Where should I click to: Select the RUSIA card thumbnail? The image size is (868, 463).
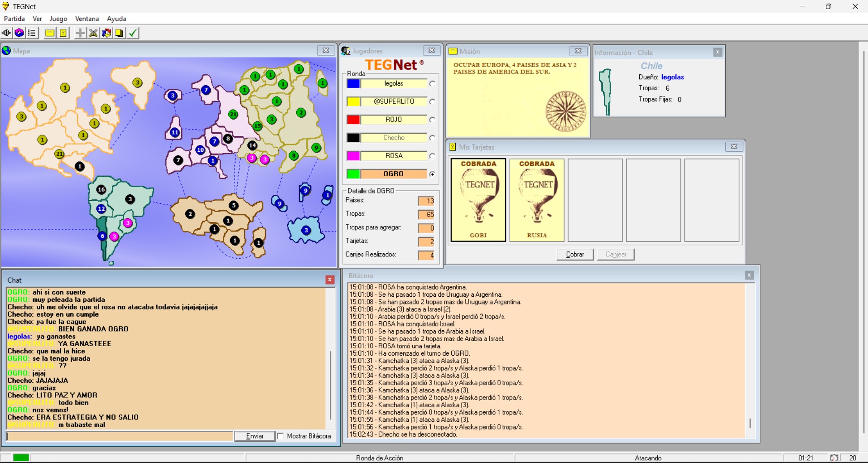(537, 200)
